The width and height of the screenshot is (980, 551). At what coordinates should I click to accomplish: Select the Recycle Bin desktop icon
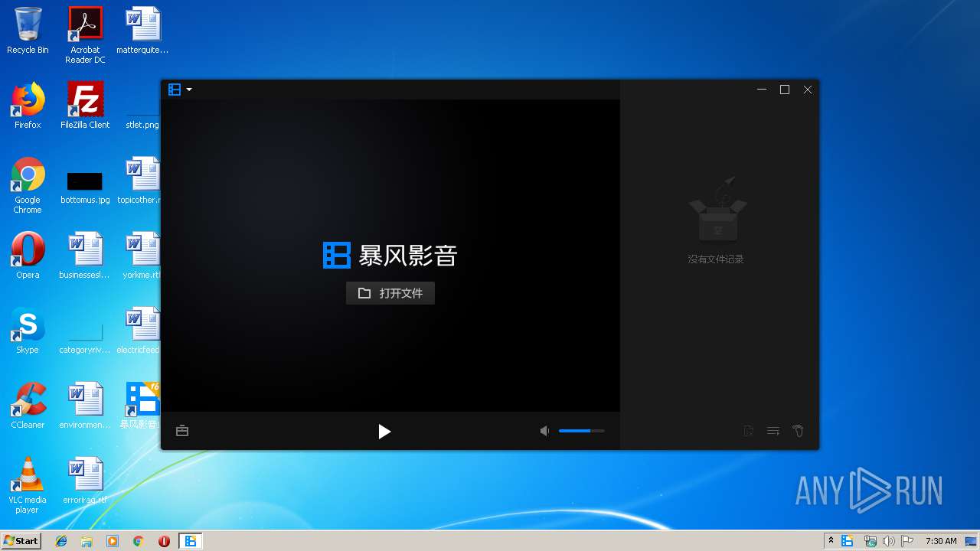click(28, 31)
